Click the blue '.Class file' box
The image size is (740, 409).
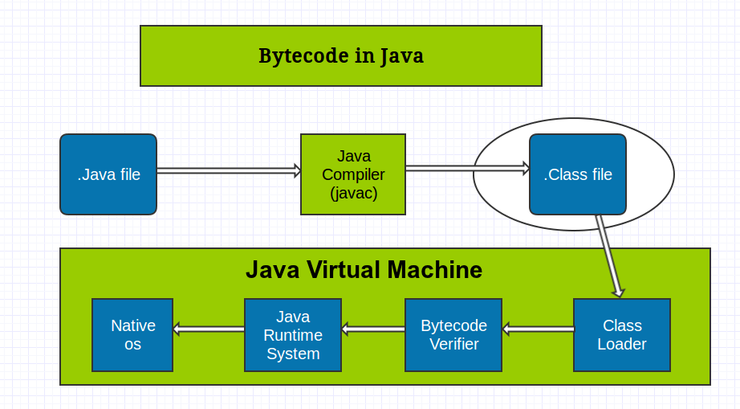pyautogui.click(x=577, y=175)
